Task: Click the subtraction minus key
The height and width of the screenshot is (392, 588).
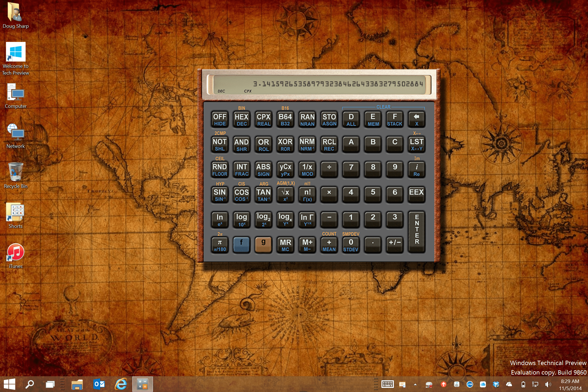Action: point(329,220)
